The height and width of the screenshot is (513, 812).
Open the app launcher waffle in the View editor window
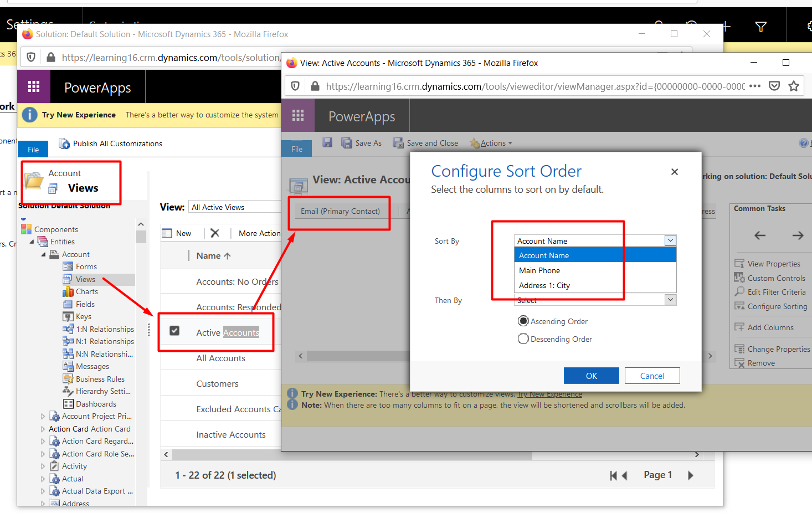(x=298, y=115)
